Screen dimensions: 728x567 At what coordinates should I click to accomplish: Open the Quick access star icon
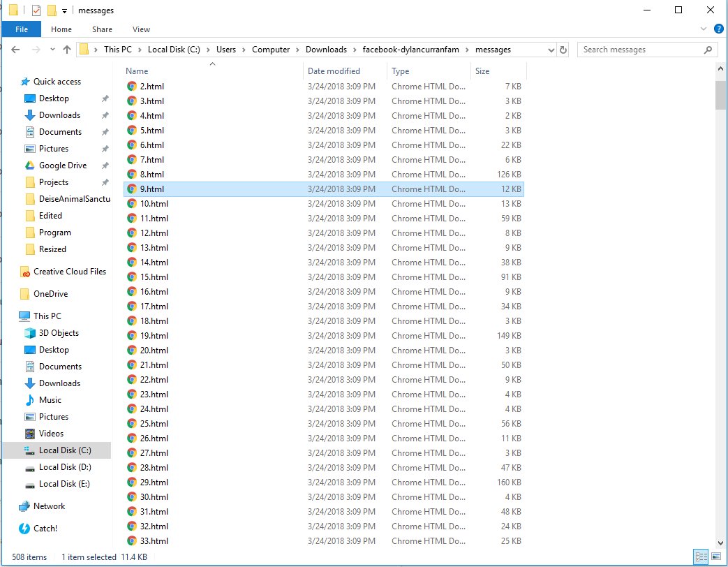pos(25,82)
